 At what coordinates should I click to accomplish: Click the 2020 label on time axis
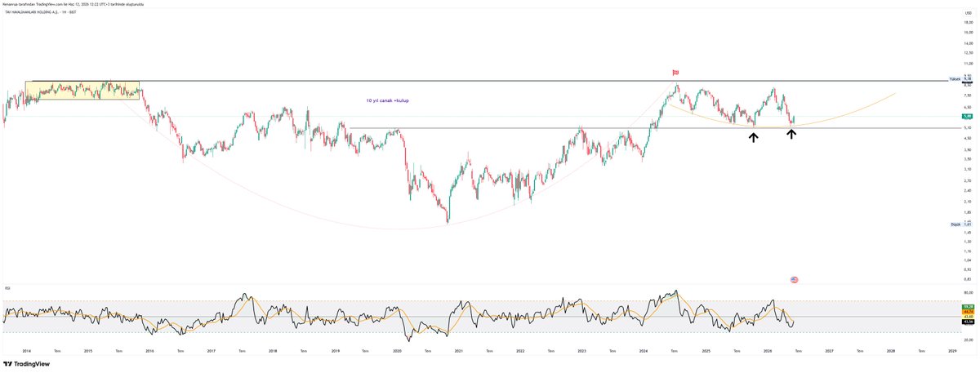pyautogui.click(x=396, y=351)
